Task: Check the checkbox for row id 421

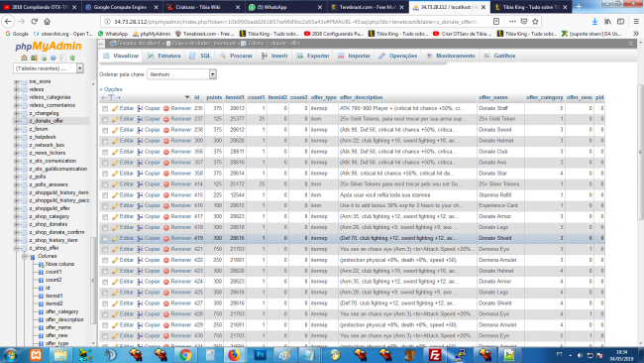Action: pos(105,250)
